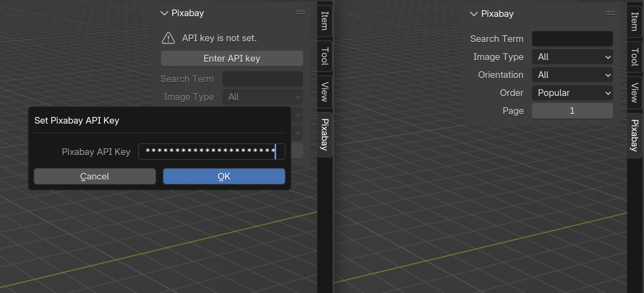Click the Enter API key button

point(232,58)
